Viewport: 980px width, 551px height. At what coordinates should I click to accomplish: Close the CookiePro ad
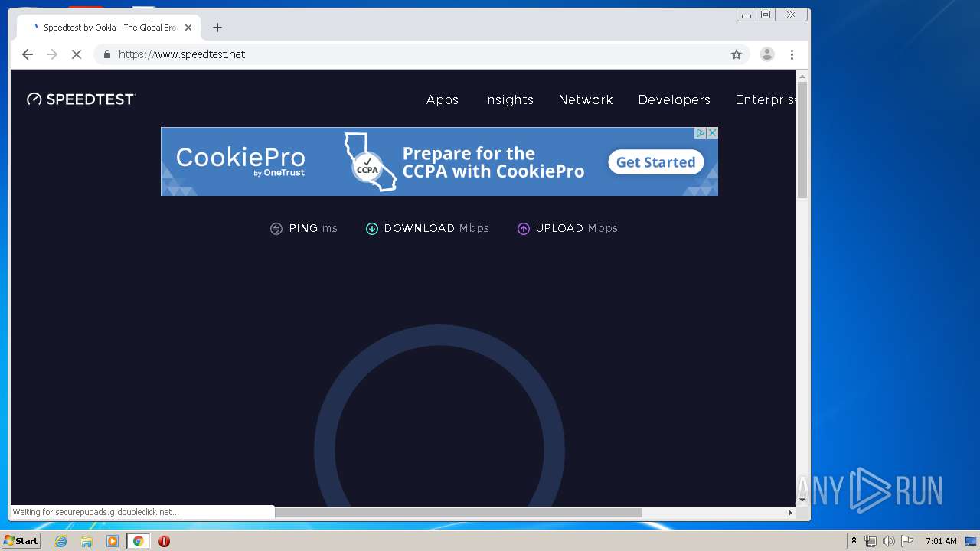click(712, 133)
